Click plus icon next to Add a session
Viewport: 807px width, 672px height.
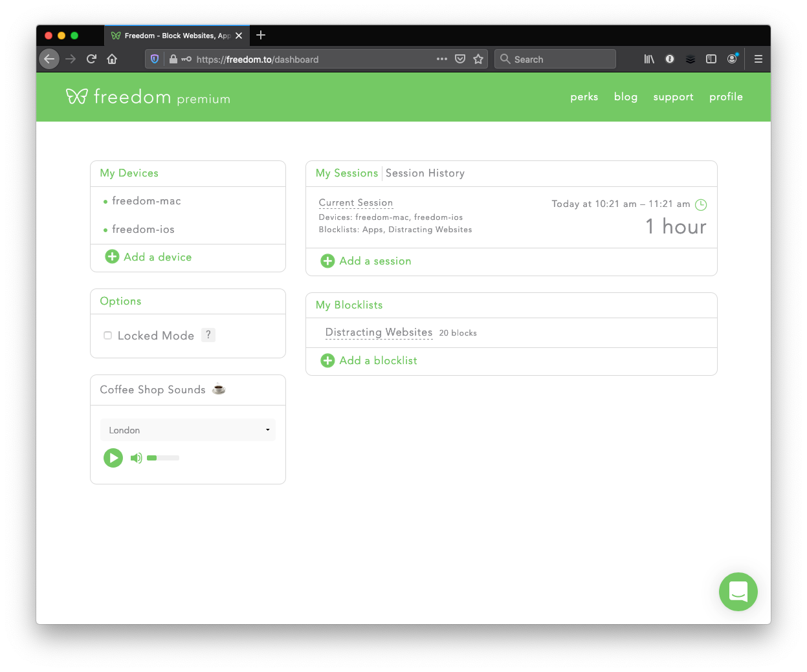pyautogui.click(x=327, y=261)
